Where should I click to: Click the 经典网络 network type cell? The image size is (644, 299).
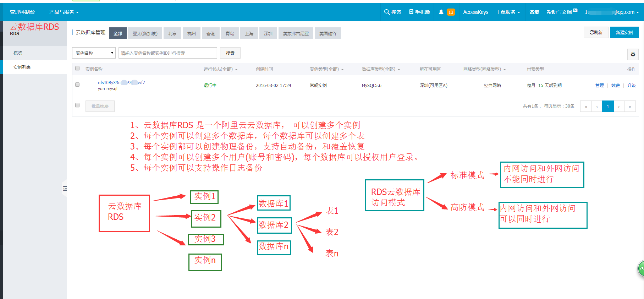click(492, 86)
